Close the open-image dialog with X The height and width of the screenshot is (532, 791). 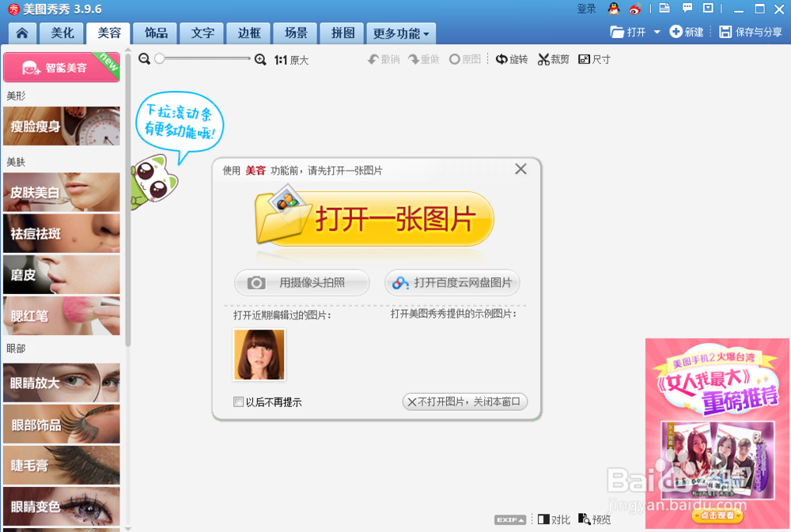[x=520, y=169]
